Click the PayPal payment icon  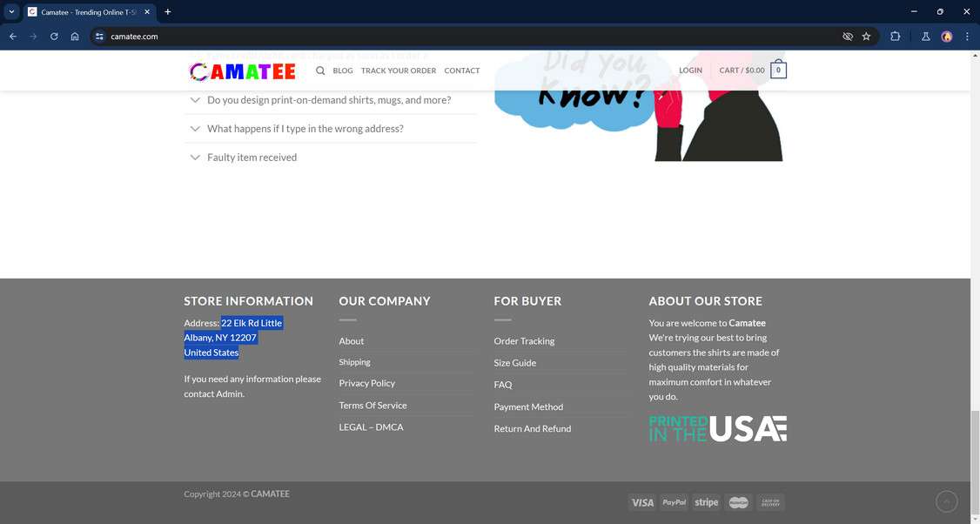point(675,502)
